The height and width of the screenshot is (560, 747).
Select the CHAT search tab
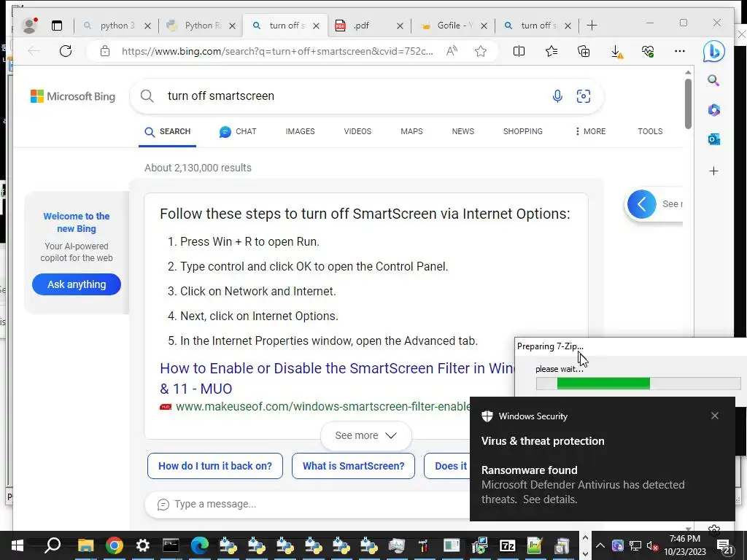(238, 131)
